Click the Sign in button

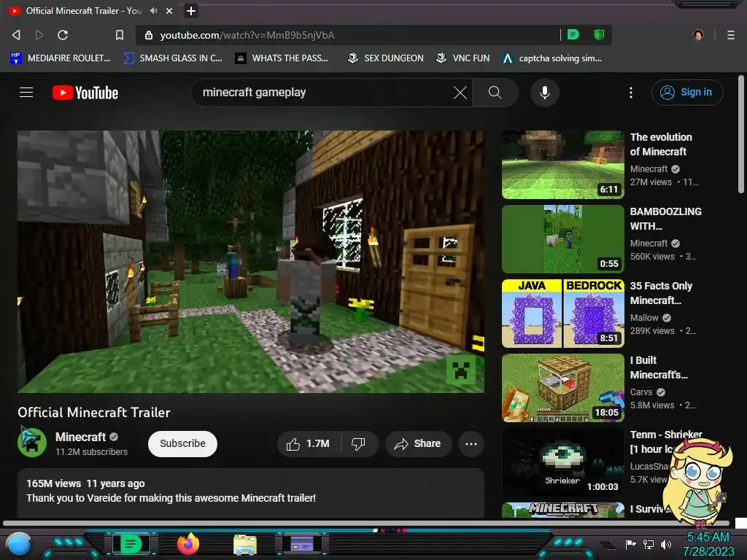687,93
